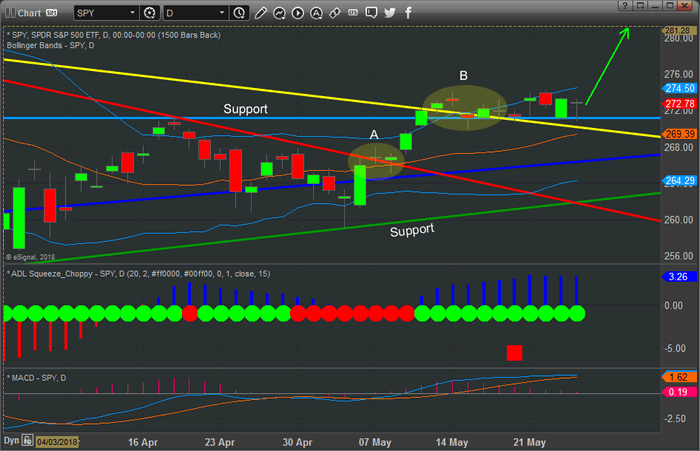Click the chart window grip handle

point(10,13)
